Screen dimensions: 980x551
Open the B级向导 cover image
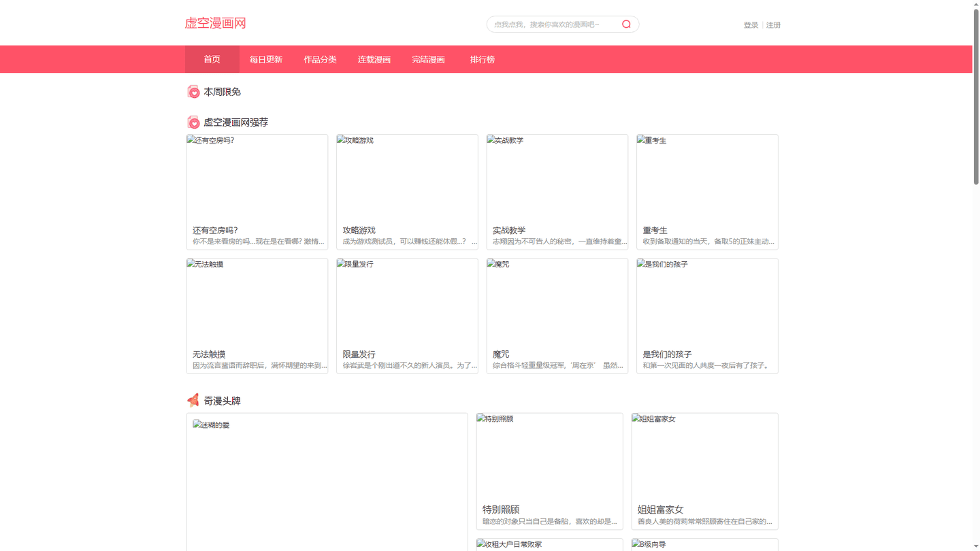click(x=704, y=545)
